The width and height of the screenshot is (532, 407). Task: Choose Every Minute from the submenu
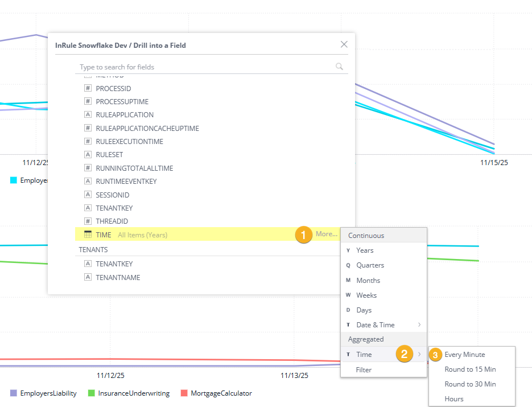tap(465, 354)
